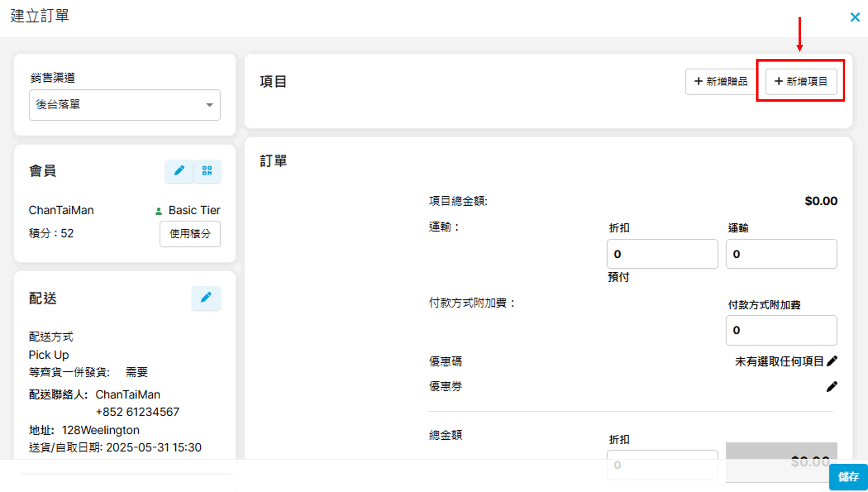868x492 pixels.
Task: Click the shipping discount (折扣) input field
Action: pyautogui.click(x=662, y=254)
